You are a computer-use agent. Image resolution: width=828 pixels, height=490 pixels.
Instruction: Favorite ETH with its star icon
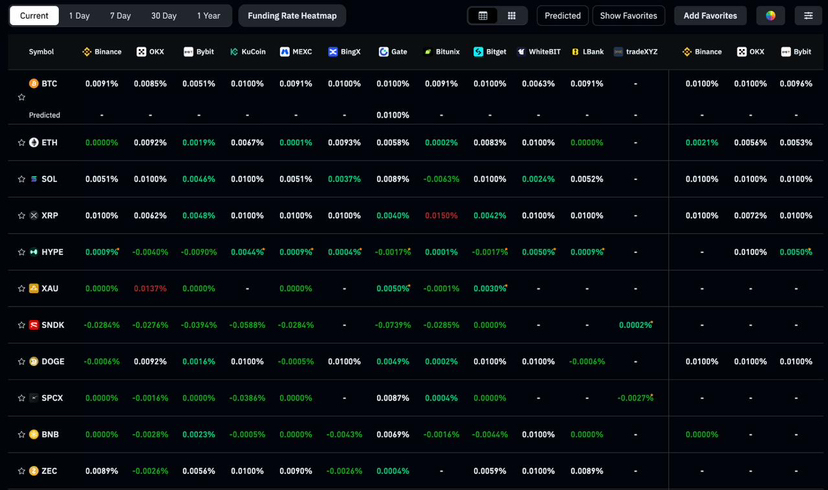tap(22, 143)
